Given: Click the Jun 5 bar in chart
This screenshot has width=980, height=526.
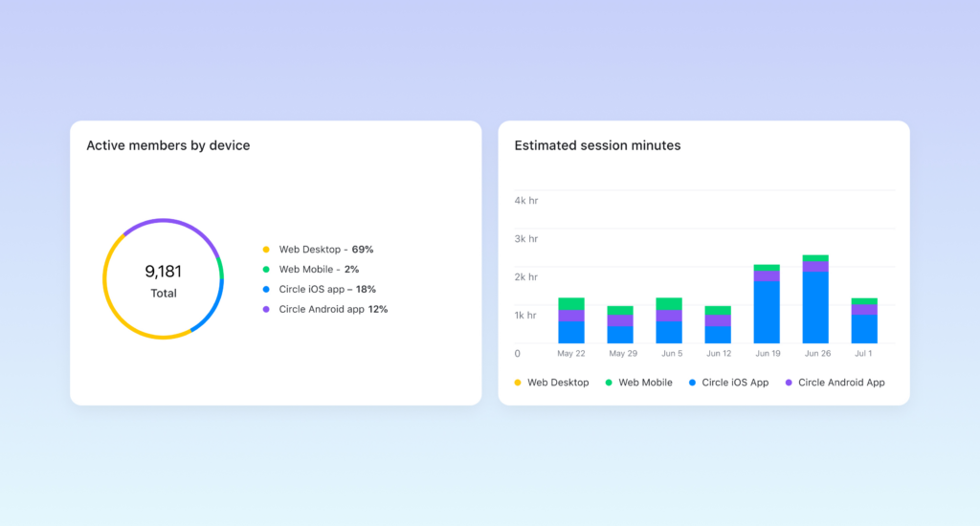Looking at the screenshot, I should tap(669, 320).
